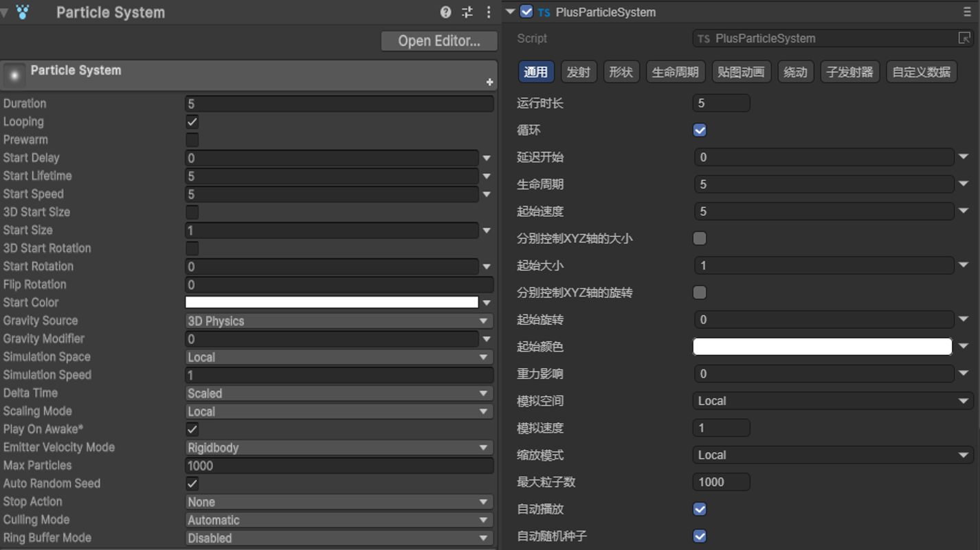The image size is (980, 550).
Task: Open the Particle System help reference icon
Action: (x=445, y=12)
